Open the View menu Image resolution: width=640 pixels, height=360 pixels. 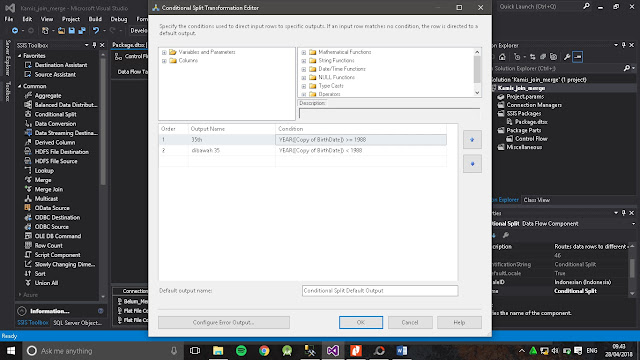47,19
